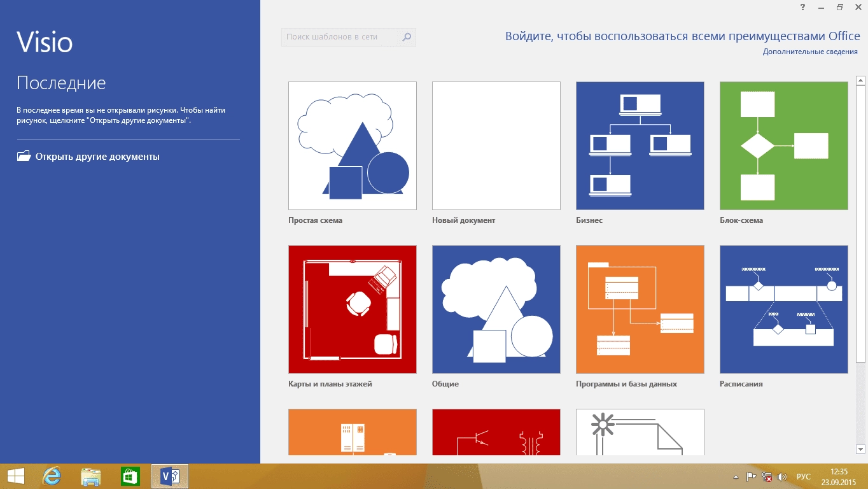Open Программы и базы данных template

(x=640, y=309)
